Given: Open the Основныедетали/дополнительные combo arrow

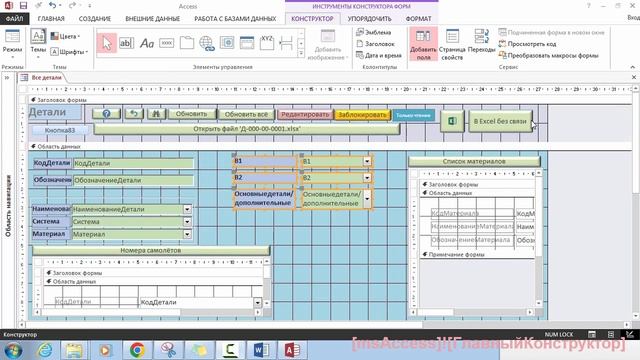Looking at the screenshot, I should (x=367, y=199).
